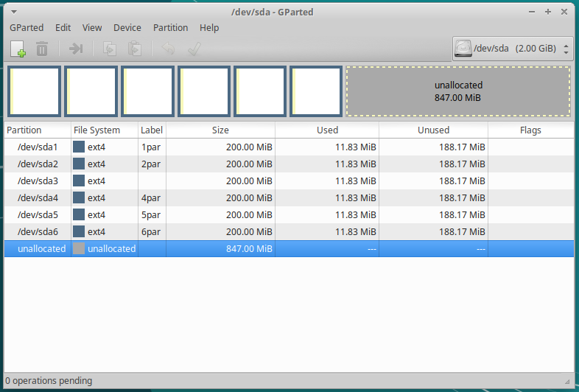This screenshot has height=392, width=579.
Task: Click the Delete partition trash icon
Action: click(42, 49)
